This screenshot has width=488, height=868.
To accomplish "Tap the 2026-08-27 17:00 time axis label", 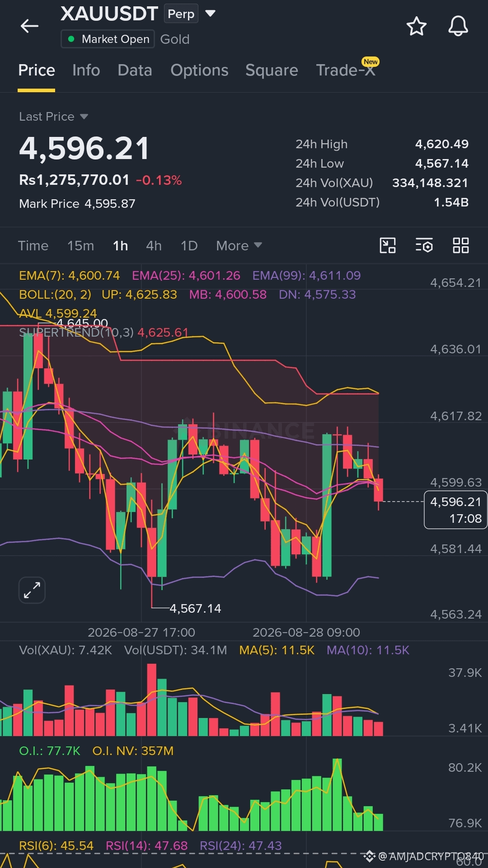I will (x=141, y=632).
